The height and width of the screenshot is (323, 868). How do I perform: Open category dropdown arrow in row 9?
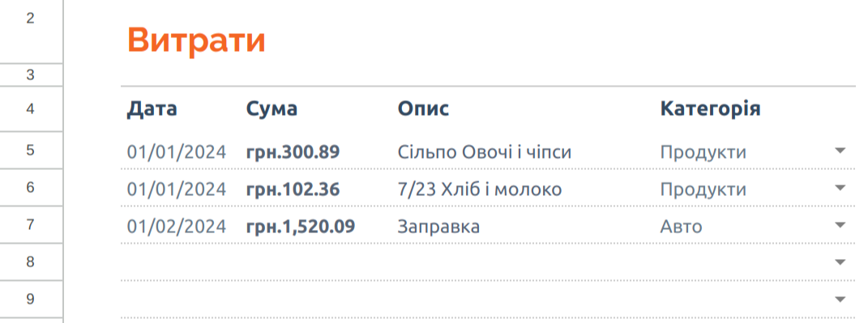tap(840, 300)
